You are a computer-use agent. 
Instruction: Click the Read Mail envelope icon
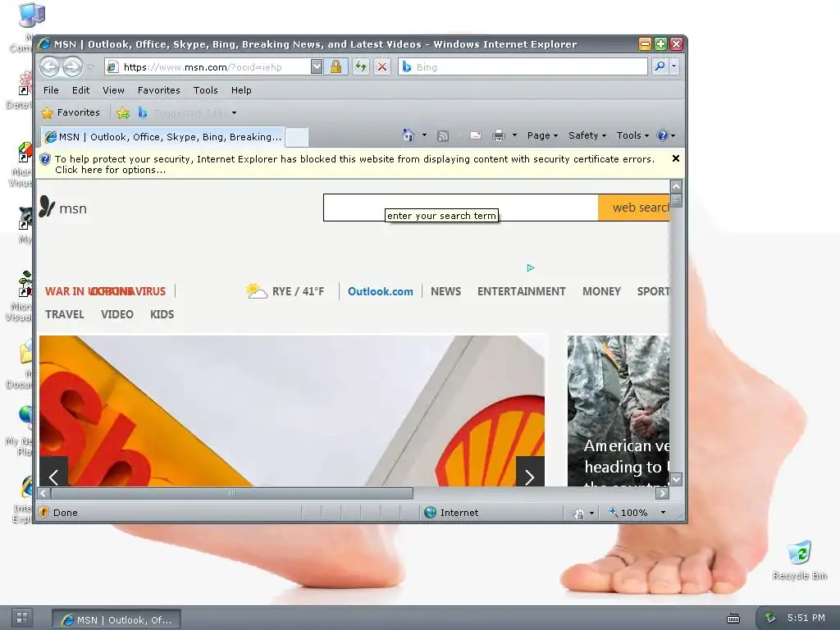click(x=476, y=135)
